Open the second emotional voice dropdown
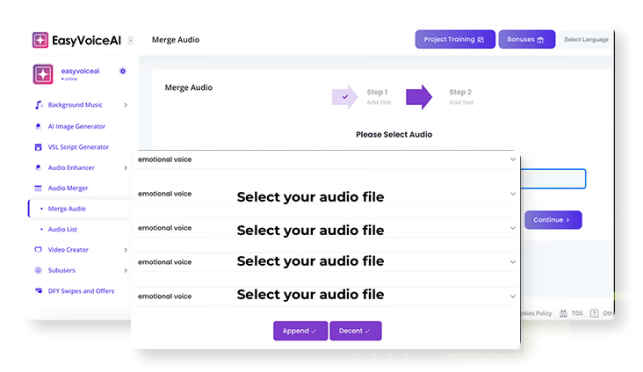Screen dimensions: 643x372 point(326,194)
